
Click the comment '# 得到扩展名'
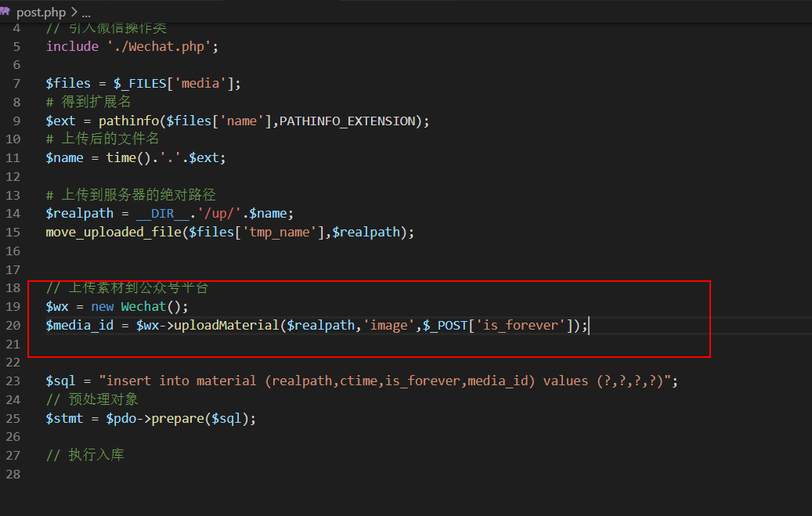[88, 102]
